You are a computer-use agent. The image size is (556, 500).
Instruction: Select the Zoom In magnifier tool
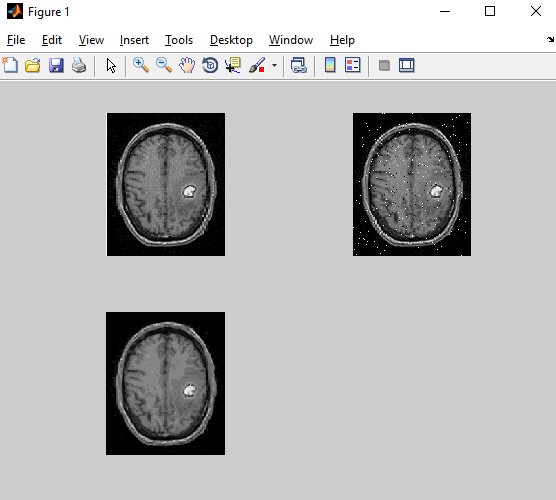[141, 65]
